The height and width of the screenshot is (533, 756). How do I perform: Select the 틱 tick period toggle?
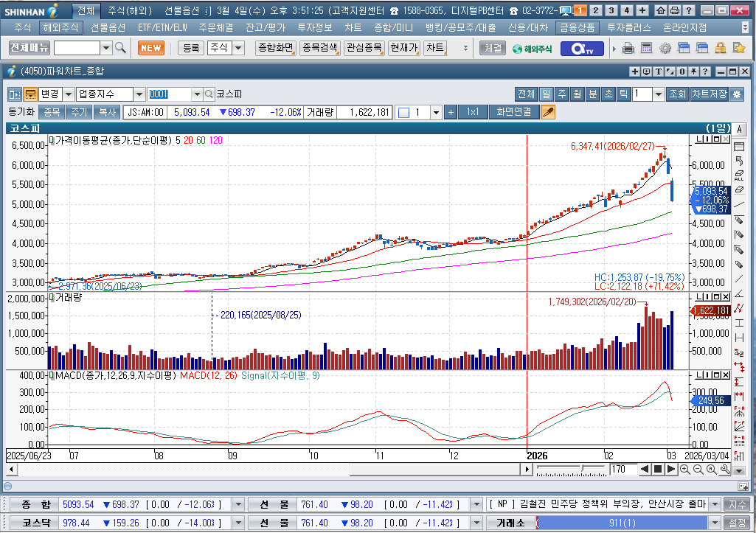tap(624, 94)
